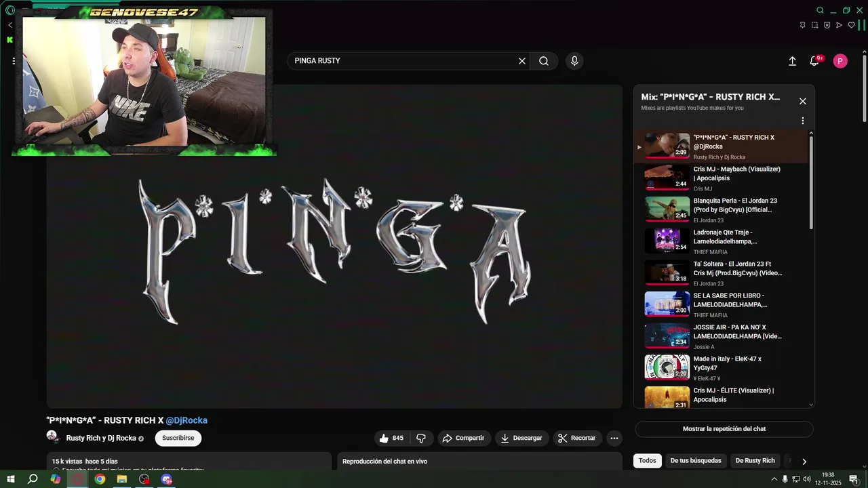
Task: Close the Mix playlist panel
Action: click(803, 101)
